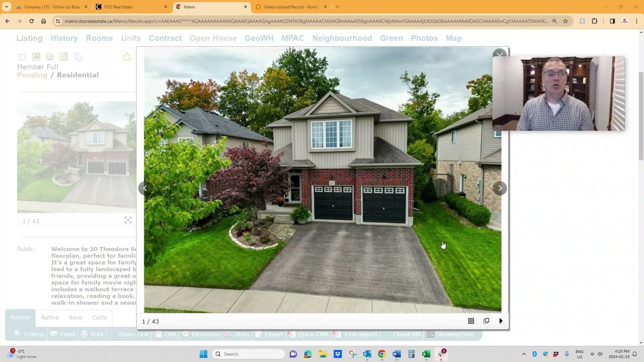644x362 pixels.
Task: Click the 3-Up Report button
Action: coord(356,334)
